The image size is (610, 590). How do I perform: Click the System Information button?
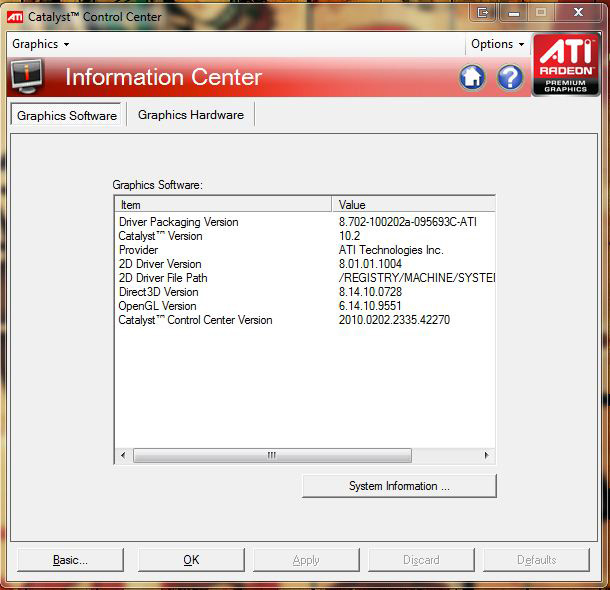(x=399, y=486)
